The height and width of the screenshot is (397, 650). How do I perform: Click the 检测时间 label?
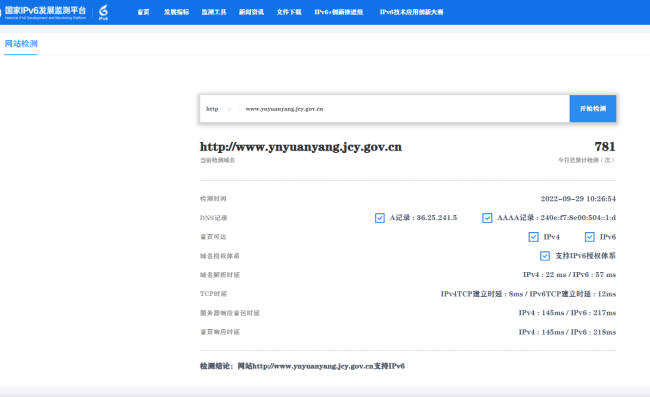click(x=213, y=199)
